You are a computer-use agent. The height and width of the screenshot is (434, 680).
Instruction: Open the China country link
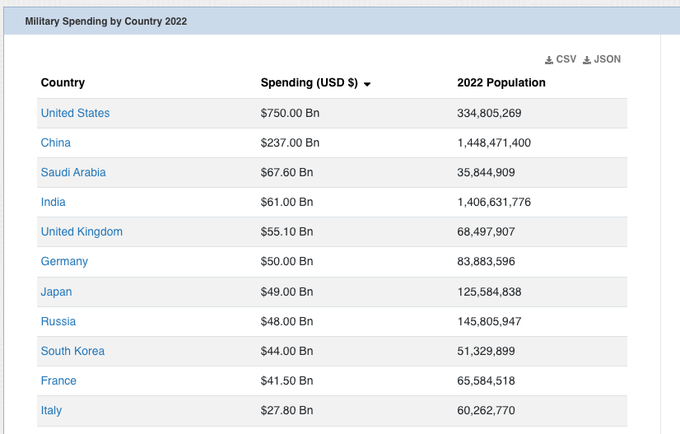[x=56, y=143]
